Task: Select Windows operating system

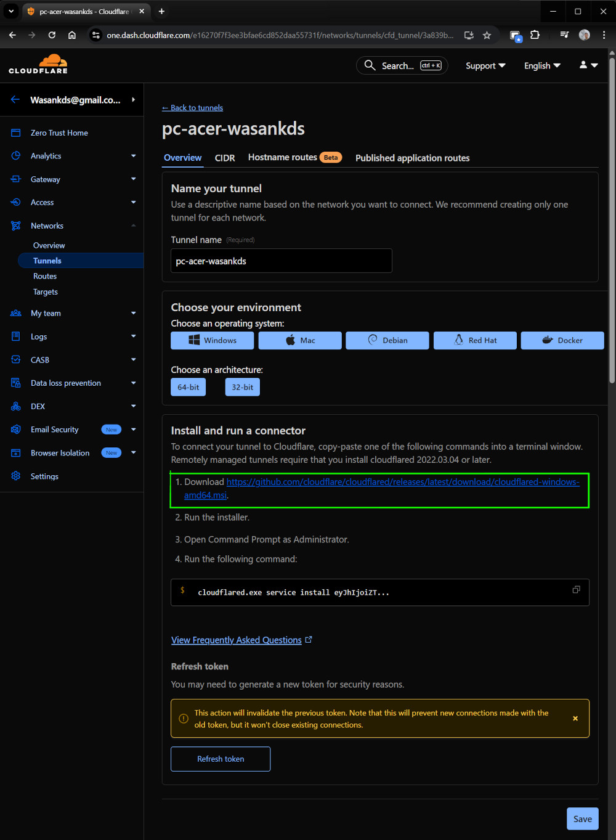Action: point(212,340)
